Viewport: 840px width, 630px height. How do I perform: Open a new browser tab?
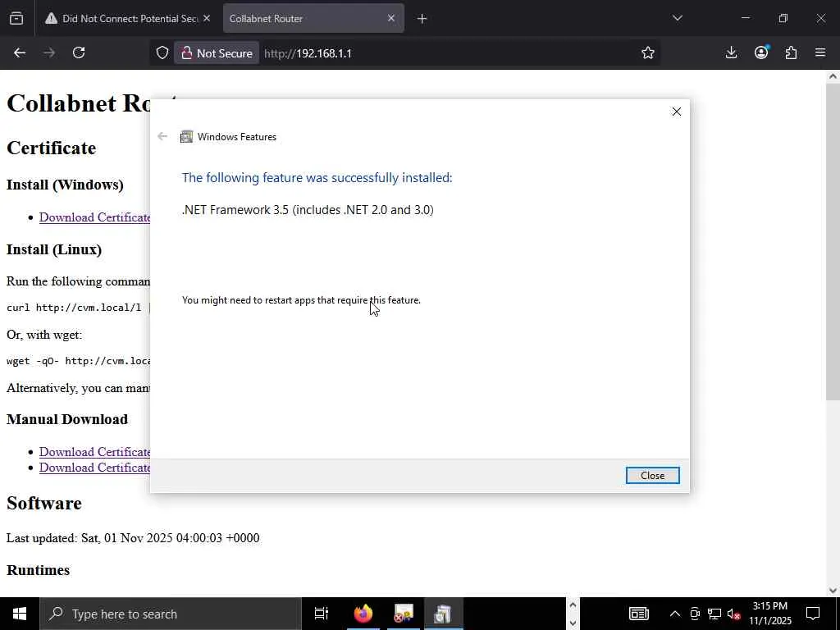pyautogui.click(x=422, y=19)
